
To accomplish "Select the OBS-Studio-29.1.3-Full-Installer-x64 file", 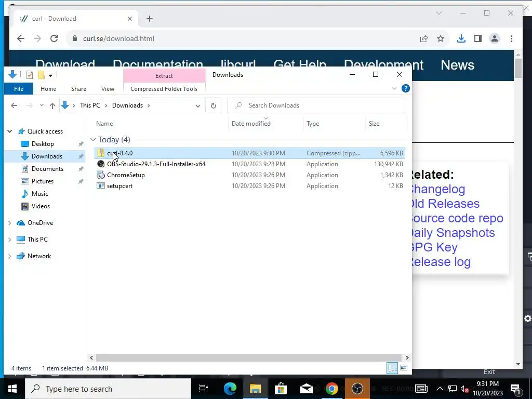I will coord(156,164).
